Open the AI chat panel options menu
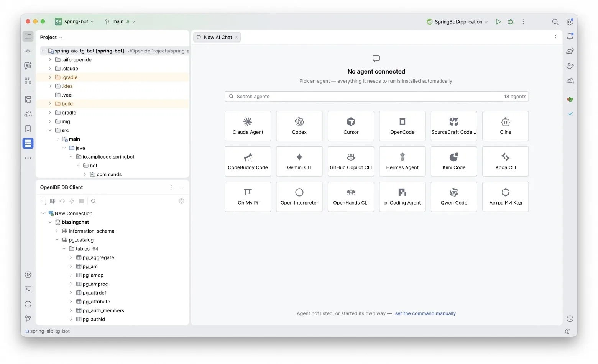The image size is (598, 364). 555,37
